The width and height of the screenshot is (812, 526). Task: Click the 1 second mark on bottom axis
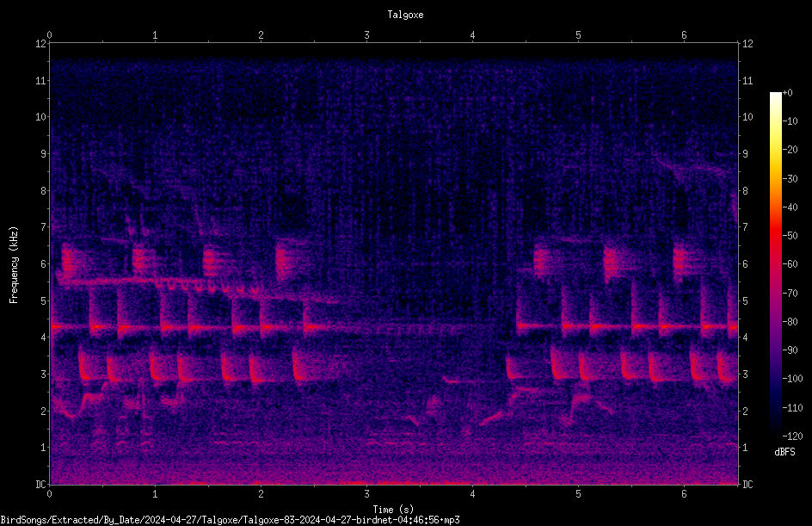point(155,494)
